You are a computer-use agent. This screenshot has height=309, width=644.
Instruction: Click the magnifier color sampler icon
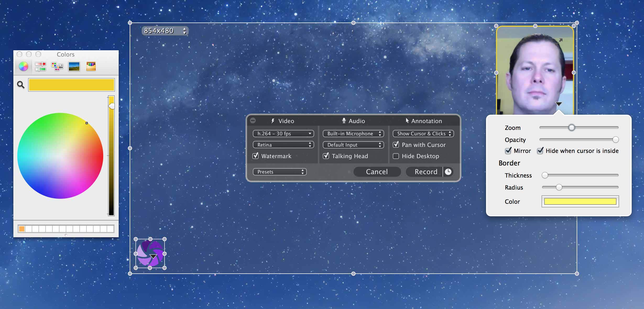pyautogui.click(x=21, y=85)
